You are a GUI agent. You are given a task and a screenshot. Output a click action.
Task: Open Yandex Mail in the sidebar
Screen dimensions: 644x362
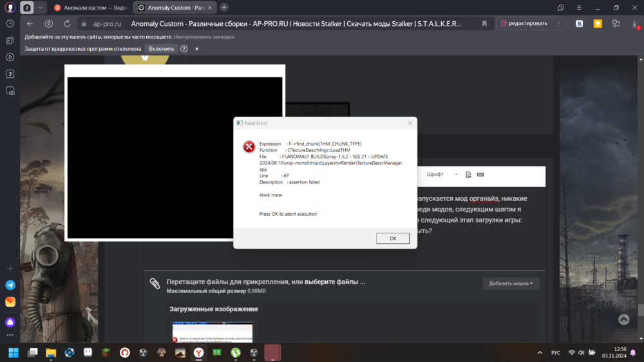click(x=10, y=301)
